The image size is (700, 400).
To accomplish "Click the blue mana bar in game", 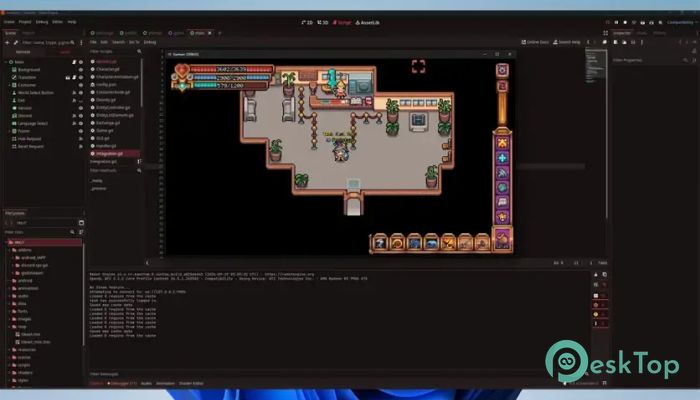I will click(231, 78).
